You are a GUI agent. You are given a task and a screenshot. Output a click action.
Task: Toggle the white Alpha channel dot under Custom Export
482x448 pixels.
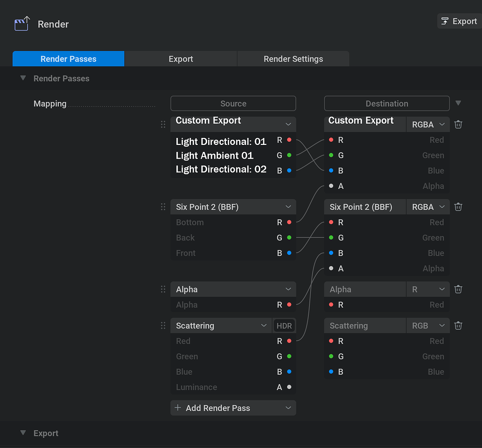(331, 186)
